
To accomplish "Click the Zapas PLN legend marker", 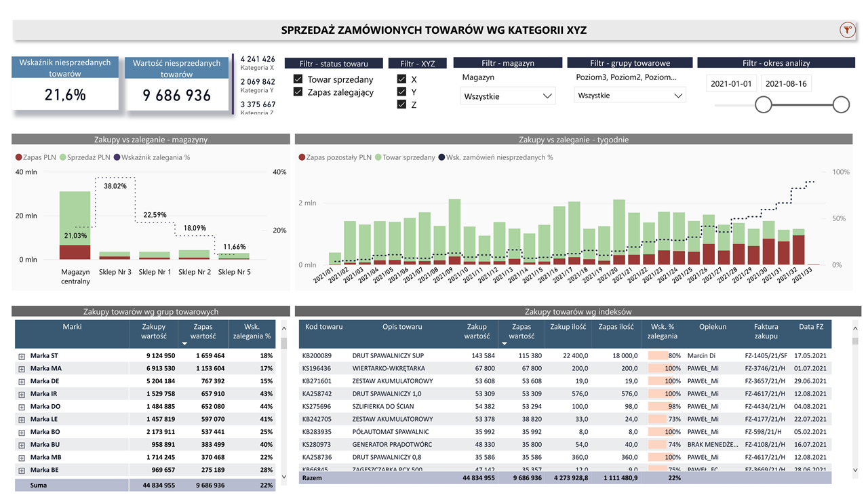I will pyautogui.click(x=18, y=157).
